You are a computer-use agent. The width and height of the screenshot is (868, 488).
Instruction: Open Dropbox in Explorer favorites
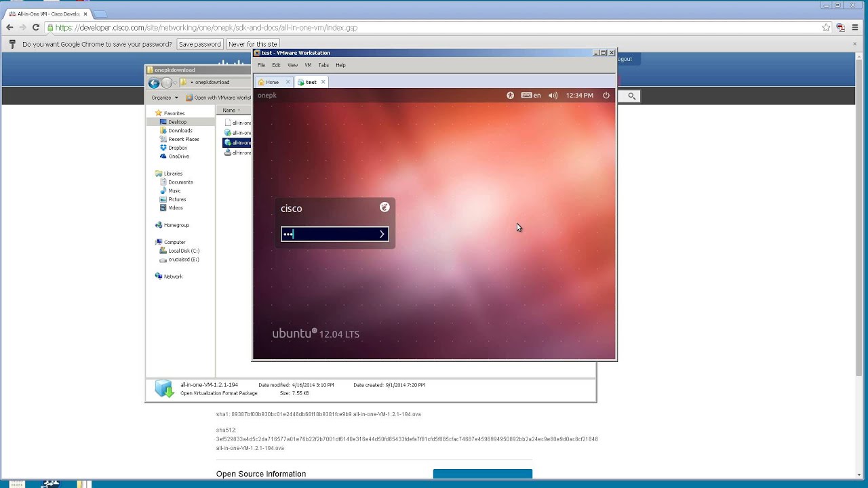pos(177,148)
